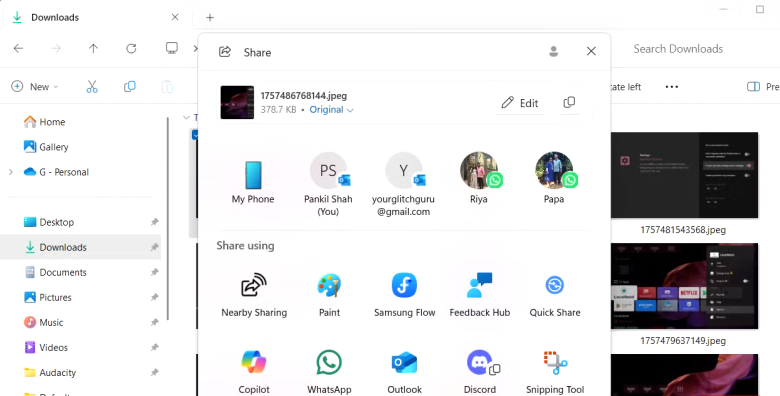The image size is (780, 396).
Task: Share using Discord
Action: pos(480,372)
